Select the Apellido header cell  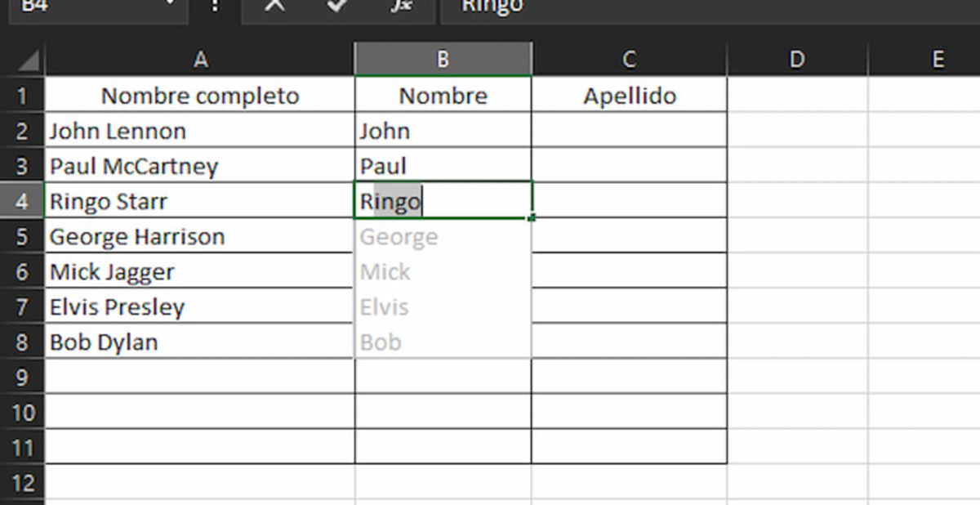point(628,96)
